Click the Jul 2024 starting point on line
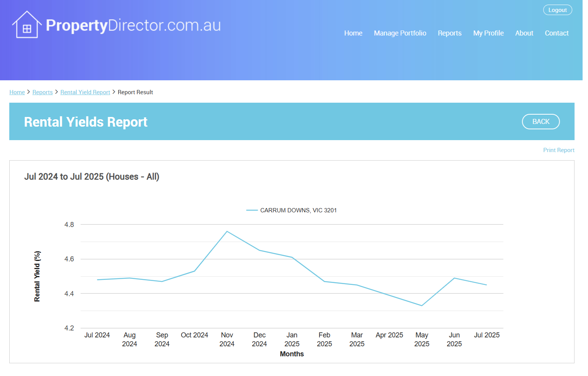 (x=97, y=280)
